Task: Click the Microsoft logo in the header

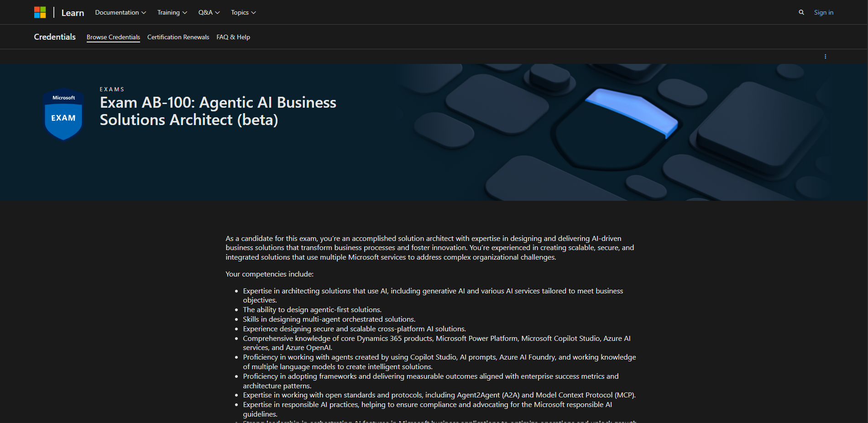Action: click(40, 12)
